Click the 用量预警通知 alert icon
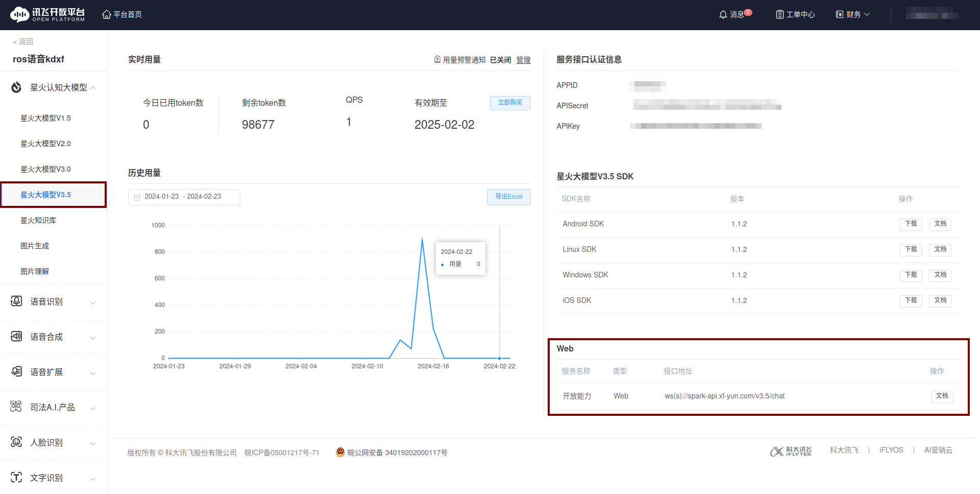Viewport: 980px width, 494px height. [437, 60]
